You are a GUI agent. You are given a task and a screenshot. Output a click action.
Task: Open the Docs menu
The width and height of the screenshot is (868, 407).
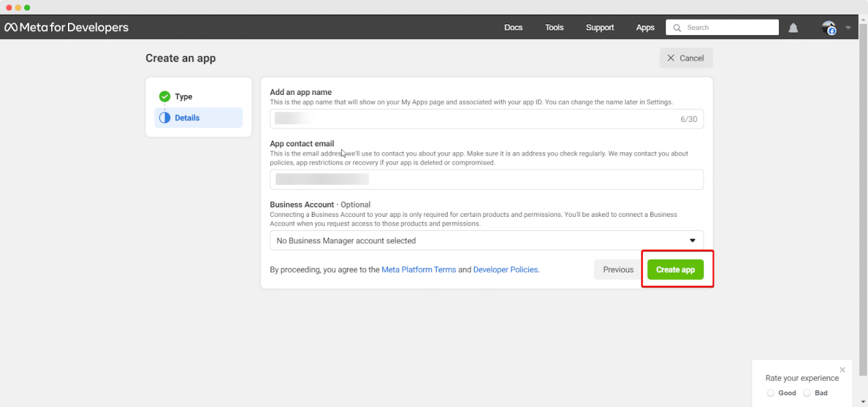[x=513, y=27]
